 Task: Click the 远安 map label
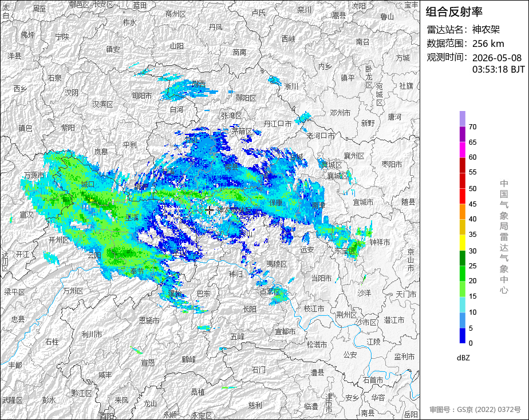[307, 249]
